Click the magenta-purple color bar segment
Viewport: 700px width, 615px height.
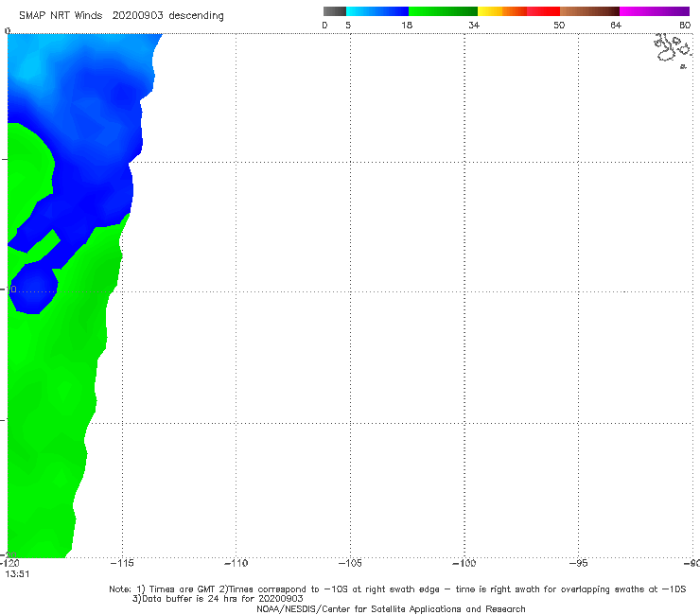pos(655,11)
